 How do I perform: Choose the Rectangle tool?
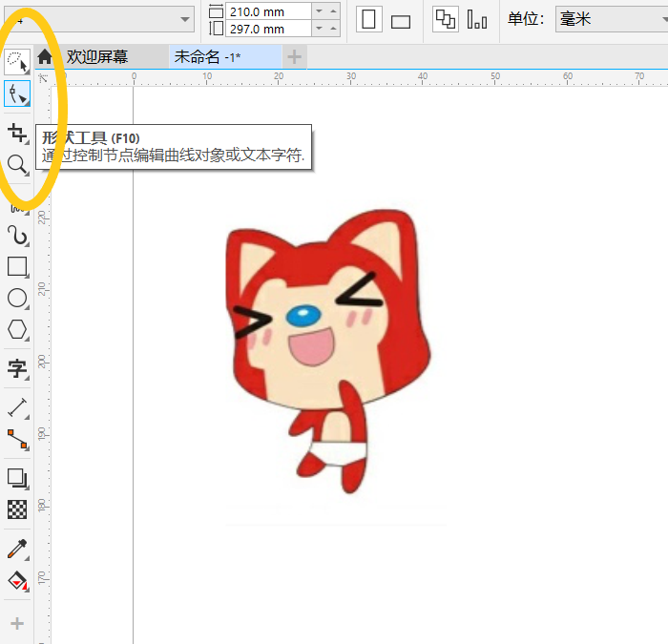(x=16, y=266)
